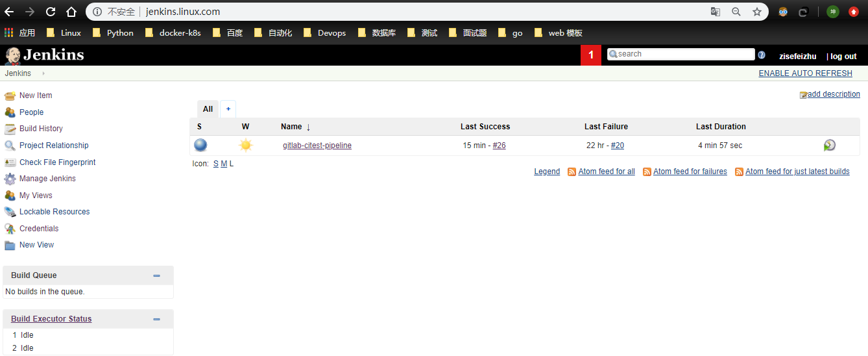Open the 数据库 bookmarks folder

tap(376, 32)
